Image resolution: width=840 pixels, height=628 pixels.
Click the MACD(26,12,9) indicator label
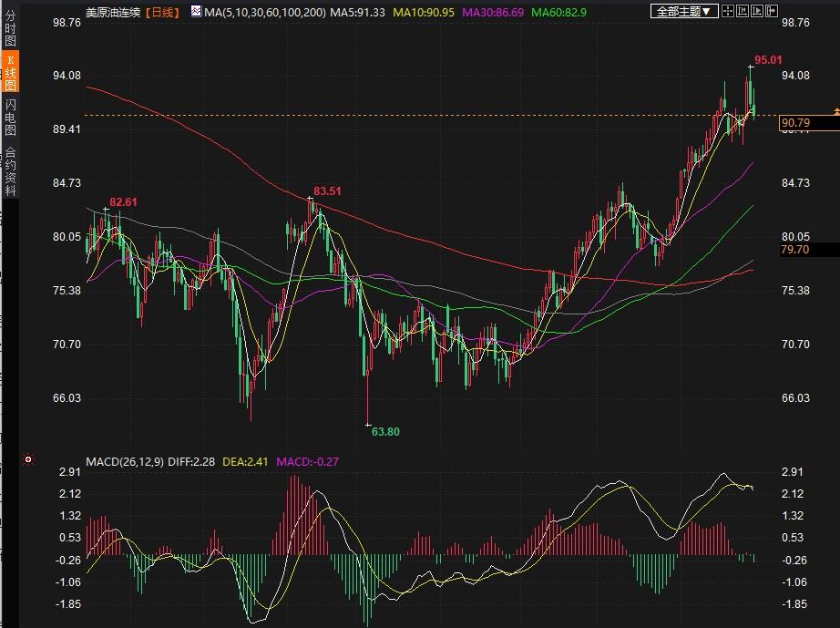click(x=125, y=462)
